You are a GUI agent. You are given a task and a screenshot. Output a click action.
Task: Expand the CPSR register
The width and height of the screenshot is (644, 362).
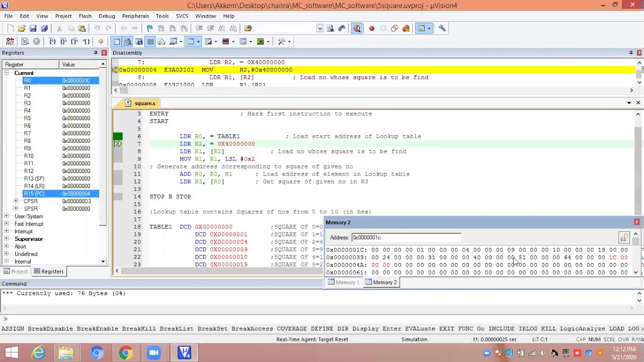point(16,201)
